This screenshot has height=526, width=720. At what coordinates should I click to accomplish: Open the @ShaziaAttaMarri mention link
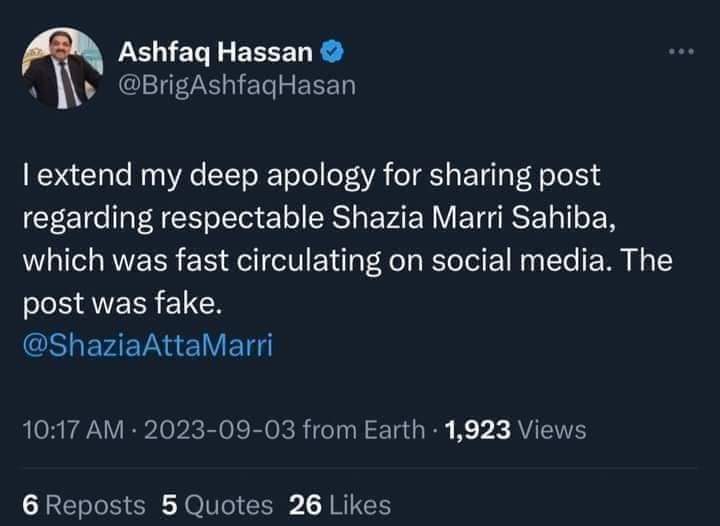pos(147,347)
